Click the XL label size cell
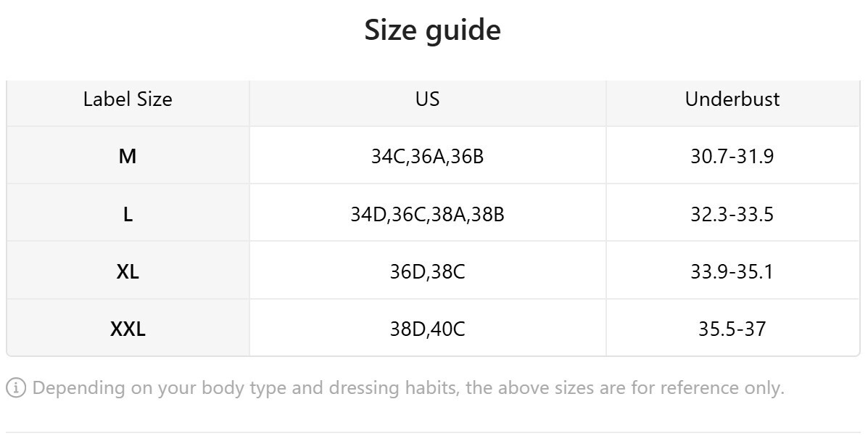868x444 pixels. pyautogui.click(x=128, y=272)
